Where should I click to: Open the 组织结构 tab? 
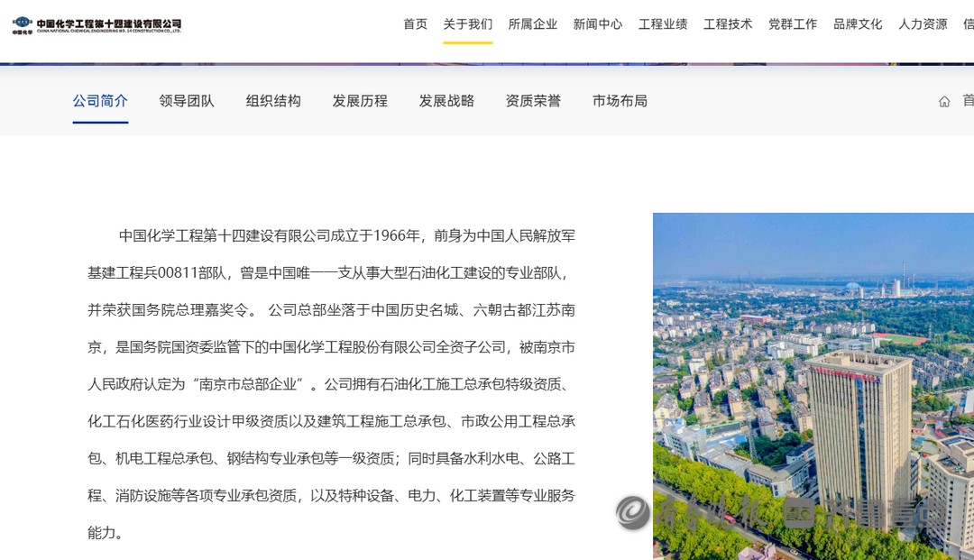[x=273, y=101]
